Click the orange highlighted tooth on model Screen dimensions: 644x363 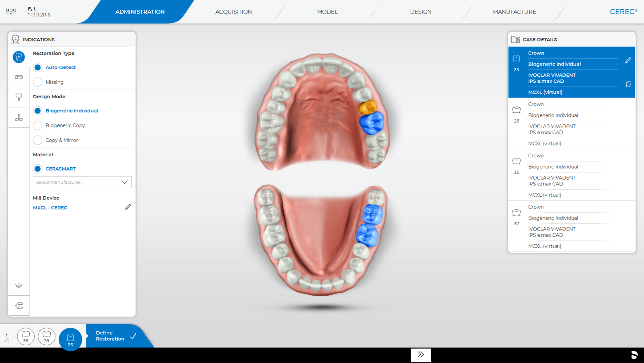pos(367,107)
